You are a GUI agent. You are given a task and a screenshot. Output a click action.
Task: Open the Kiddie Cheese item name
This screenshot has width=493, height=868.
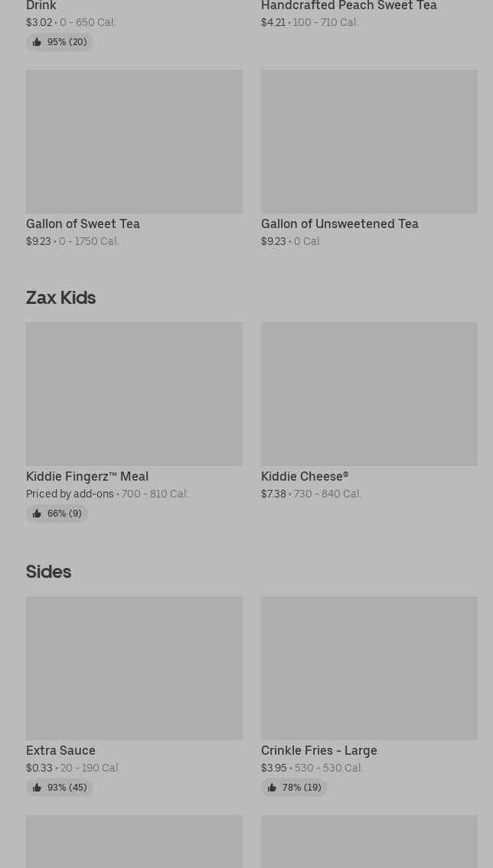305,476
